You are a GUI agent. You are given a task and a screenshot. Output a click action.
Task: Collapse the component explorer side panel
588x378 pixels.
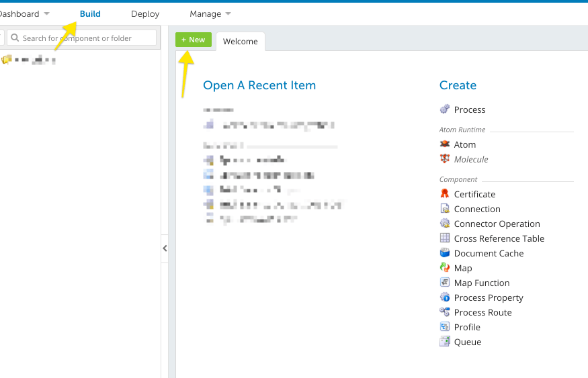[165, 248]
